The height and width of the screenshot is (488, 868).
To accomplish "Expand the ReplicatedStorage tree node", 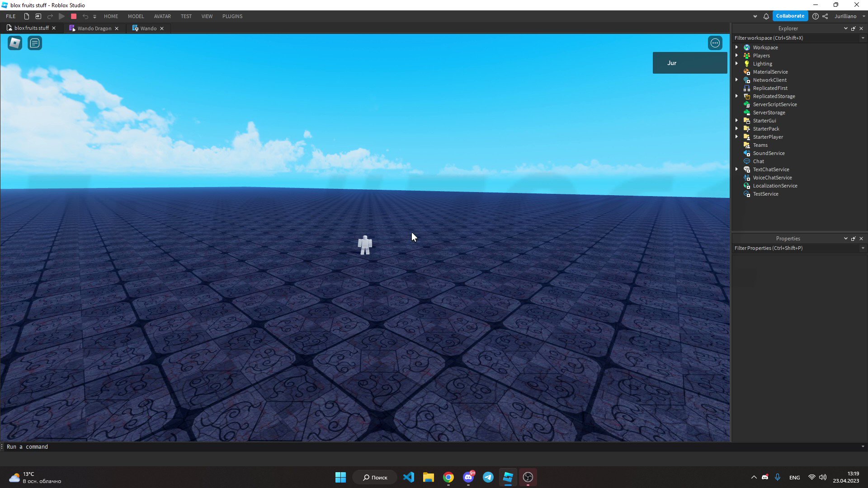I will pos(737,96).
